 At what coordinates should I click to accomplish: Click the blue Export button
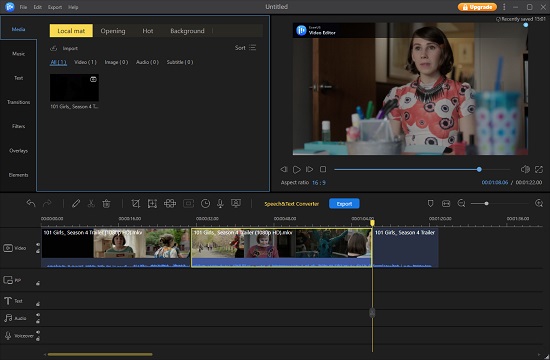click(344, 204)
